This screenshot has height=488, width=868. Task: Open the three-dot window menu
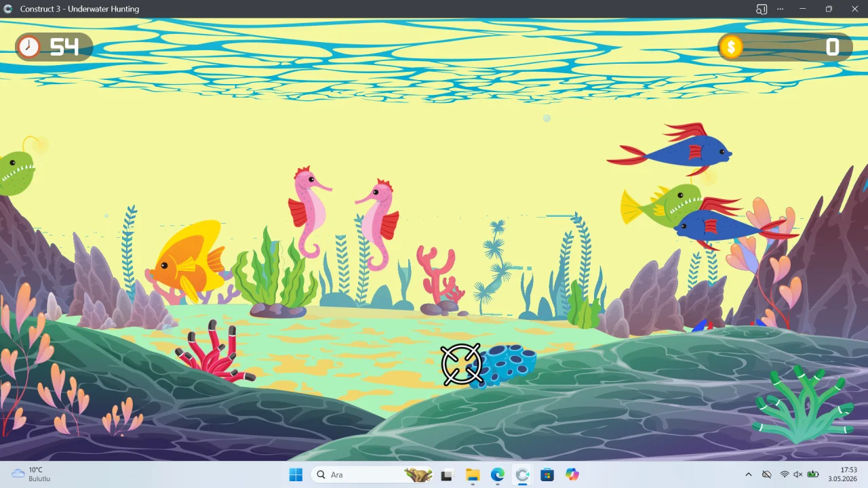click(781, 9)
